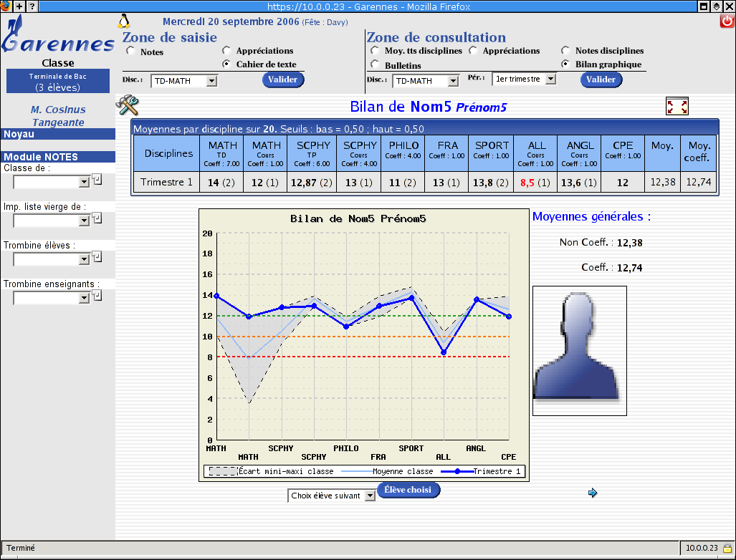The width and height of the screenshot is (736, 560).
Task: Select the Notes radio in Zone de saisie
Action: pos(130,52)
